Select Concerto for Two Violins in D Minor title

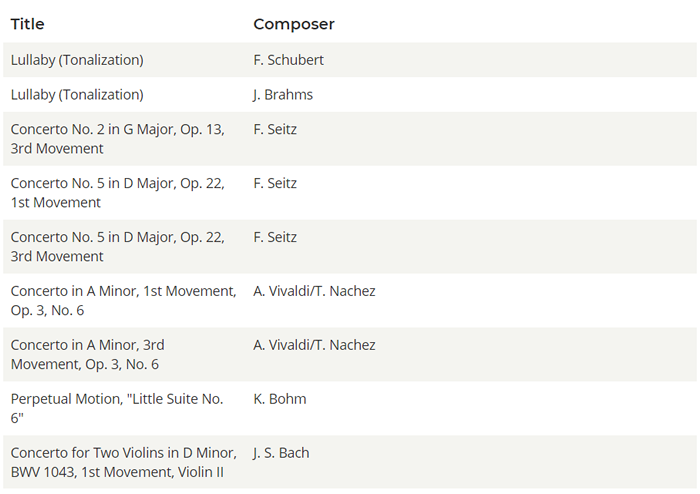click(x=124, y=463)
